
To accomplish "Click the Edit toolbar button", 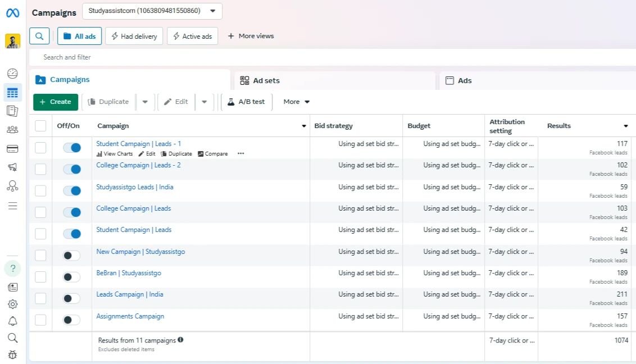I will [x=176, y=102].
